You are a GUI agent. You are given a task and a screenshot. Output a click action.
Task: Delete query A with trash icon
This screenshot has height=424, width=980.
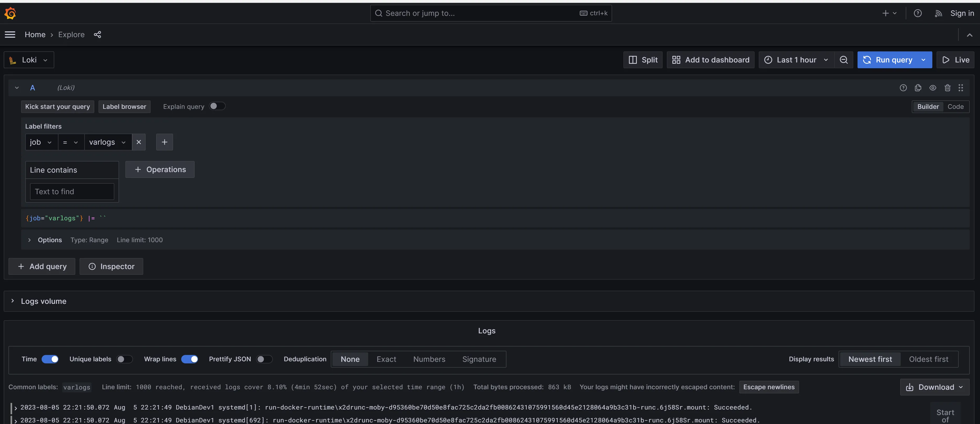pos(947,88)
